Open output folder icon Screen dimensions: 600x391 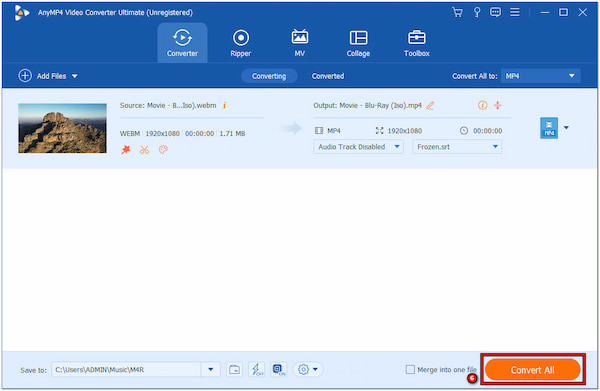(x=234, y=370)
